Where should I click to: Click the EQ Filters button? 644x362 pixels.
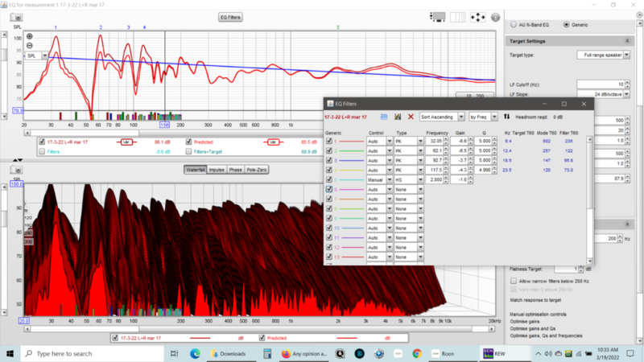pyautogui.click(x=232, y=16)
